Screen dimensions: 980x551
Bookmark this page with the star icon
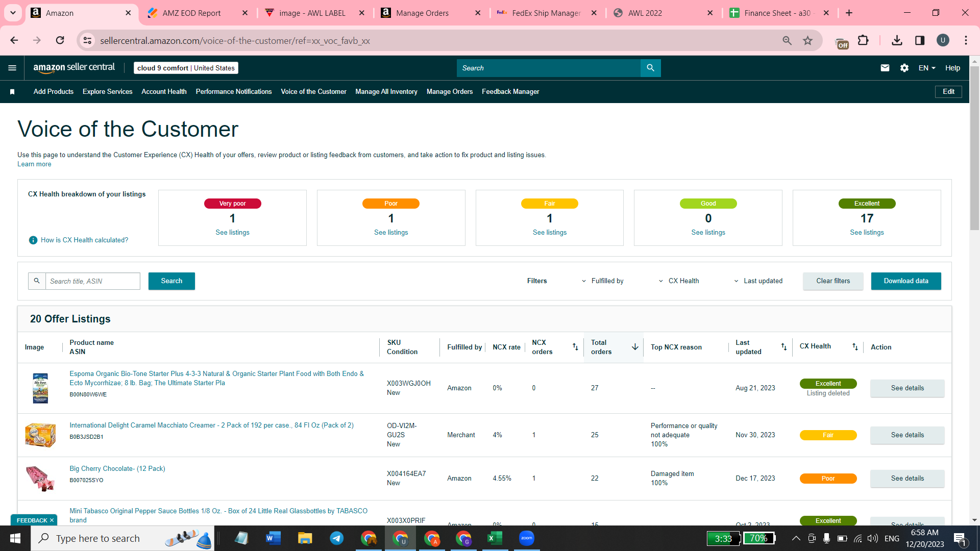807,40
